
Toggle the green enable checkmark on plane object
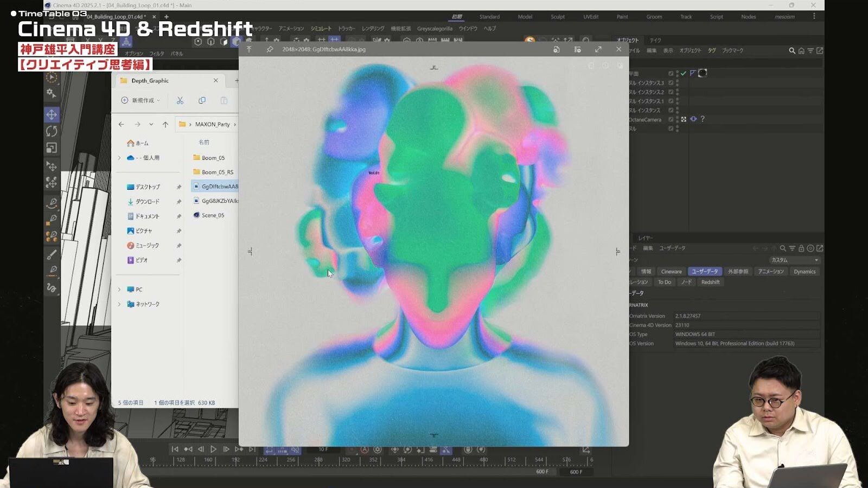tap(684, 73)
